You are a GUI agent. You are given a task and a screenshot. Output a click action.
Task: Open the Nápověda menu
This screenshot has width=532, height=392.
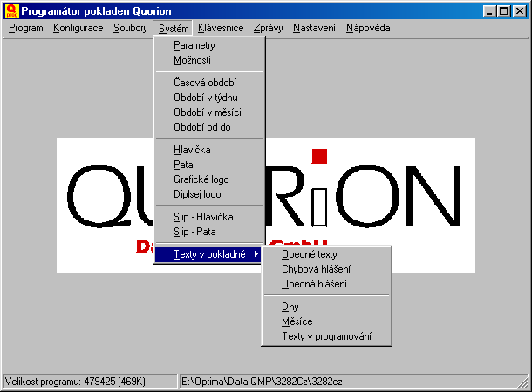tap(368, 28)
